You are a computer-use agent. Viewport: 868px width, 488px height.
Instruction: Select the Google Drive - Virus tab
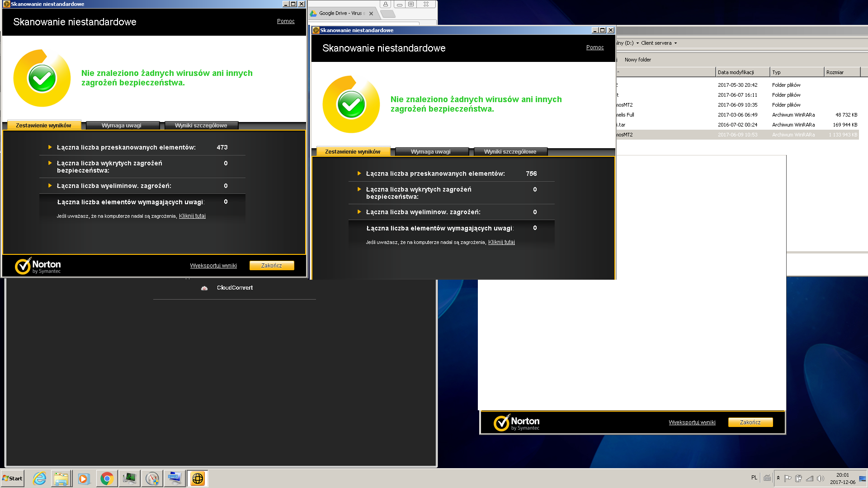click(342, 13)
